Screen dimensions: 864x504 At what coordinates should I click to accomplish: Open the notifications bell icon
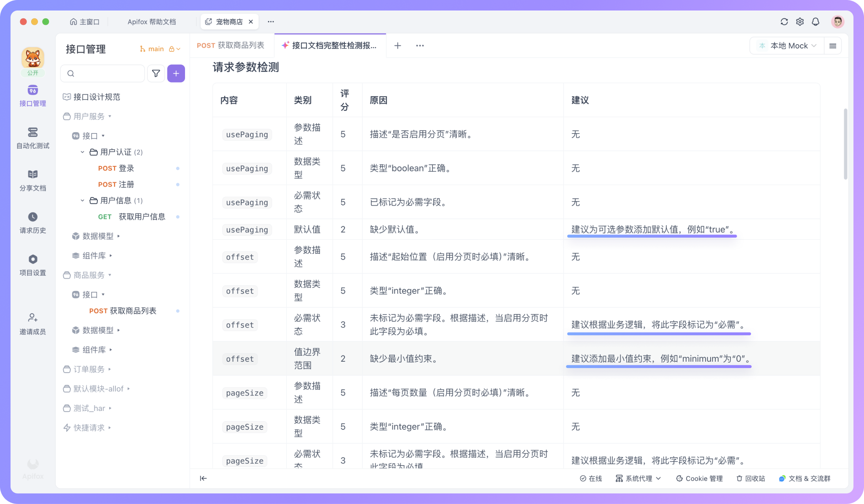[x=816, y=22]
